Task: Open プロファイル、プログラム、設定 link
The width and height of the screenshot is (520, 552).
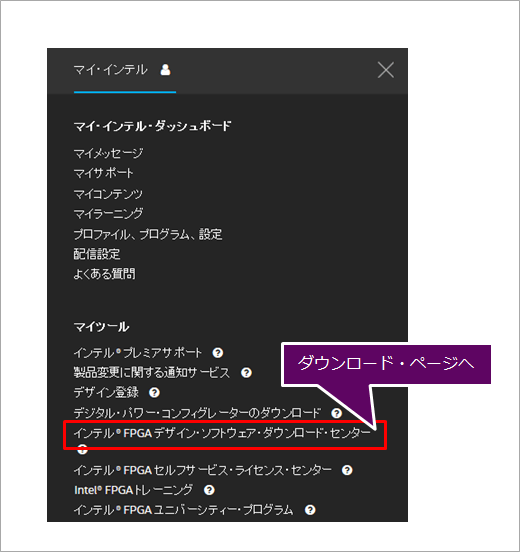Action: click(x=148, y=234)
